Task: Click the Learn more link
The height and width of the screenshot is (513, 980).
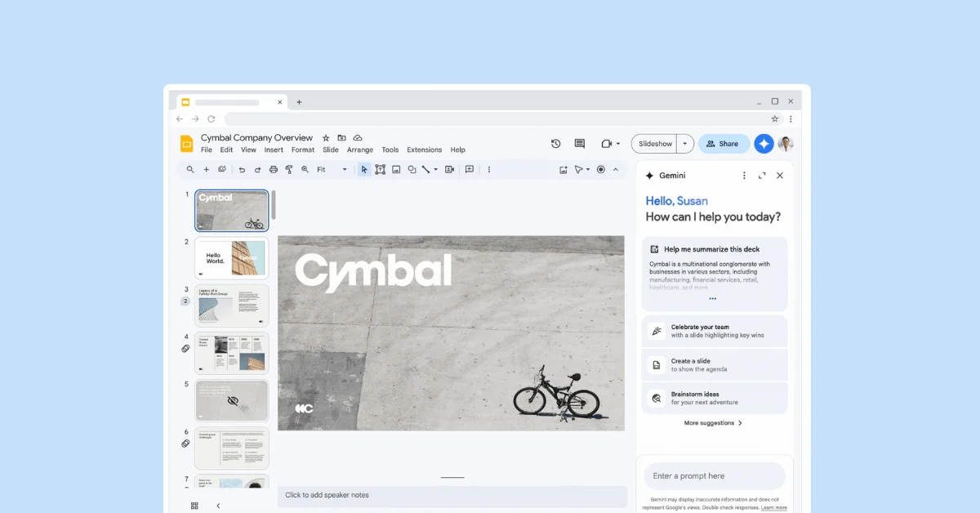Action: (x=774, y=508)
